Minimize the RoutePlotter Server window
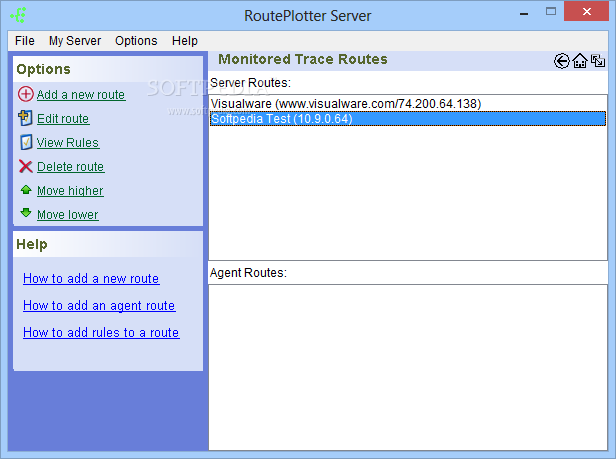616x459 pixels. [524, 13]
